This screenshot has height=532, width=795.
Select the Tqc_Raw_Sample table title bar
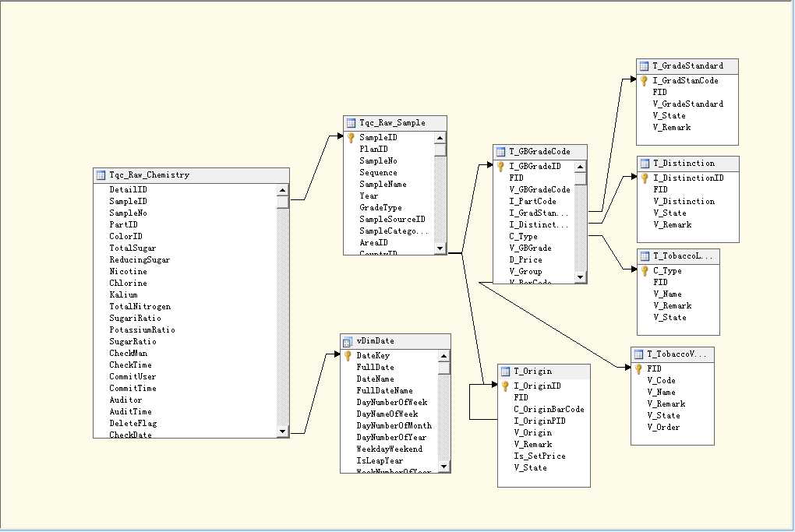click(395, 123)
